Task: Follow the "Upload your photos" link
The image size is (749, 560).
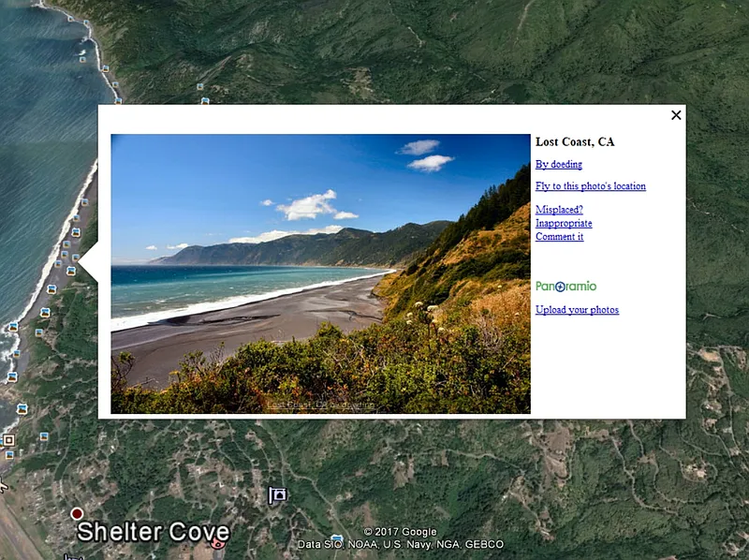Action: click(577, 310)
